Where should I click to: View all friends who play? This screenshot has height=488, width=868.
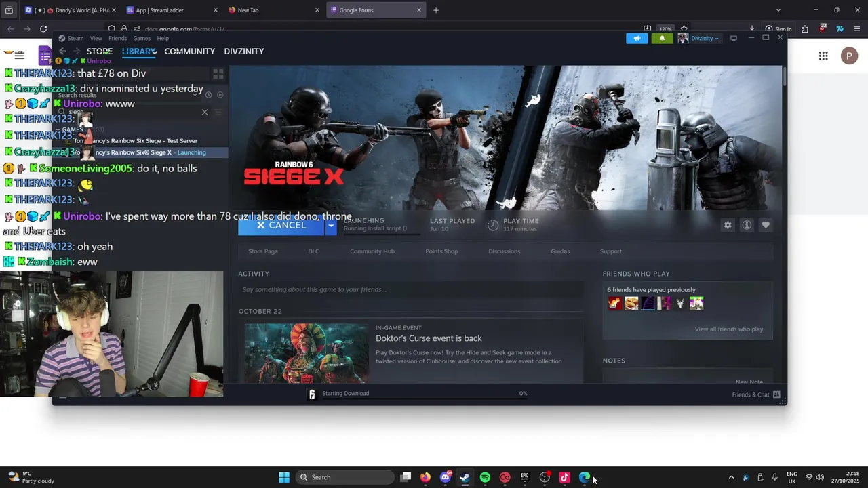pos(729,329)
